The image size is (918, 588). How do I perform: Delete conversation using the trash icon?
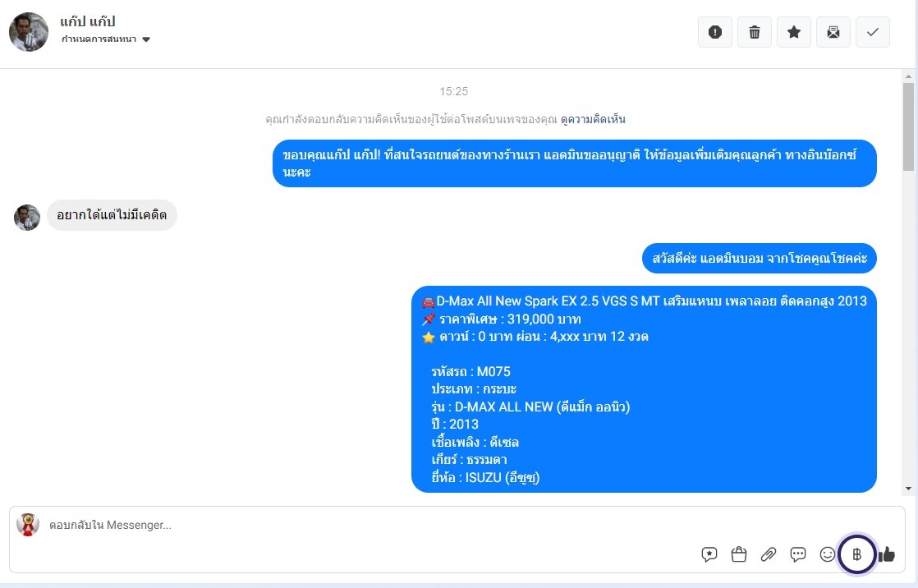755,32
